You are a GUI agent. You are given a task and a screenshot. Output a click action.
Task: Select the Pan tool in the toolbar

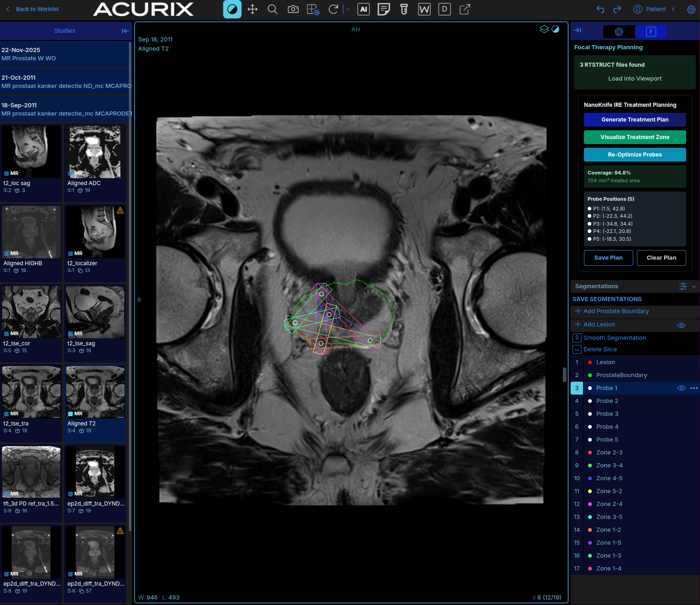[252, 9]
